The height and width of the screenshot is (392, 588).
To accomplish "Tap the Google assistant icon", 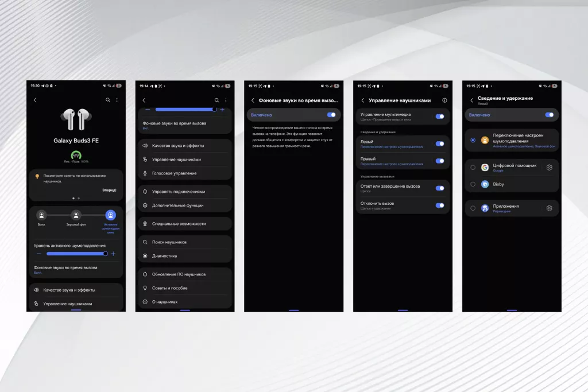I will [485, 168].
